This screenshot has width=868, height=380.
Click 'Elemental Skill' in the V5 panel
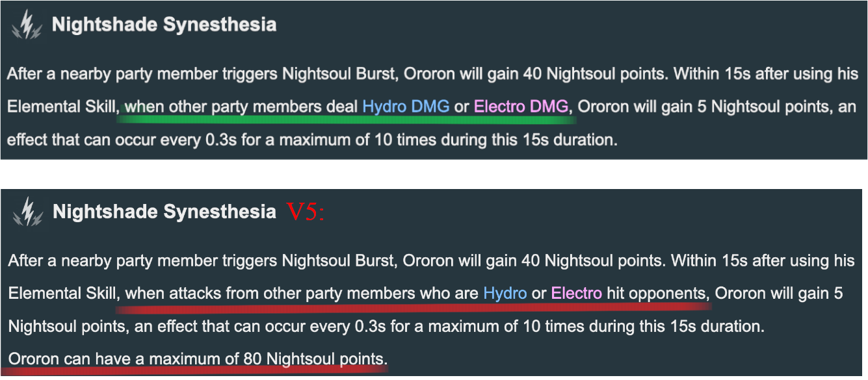[62, 294]
